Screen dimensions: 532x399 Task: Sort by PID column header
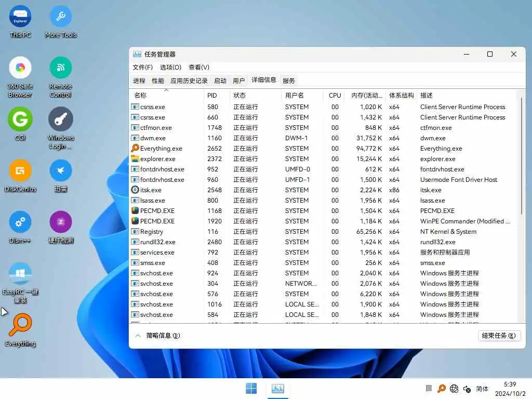[x=217, y=96]
